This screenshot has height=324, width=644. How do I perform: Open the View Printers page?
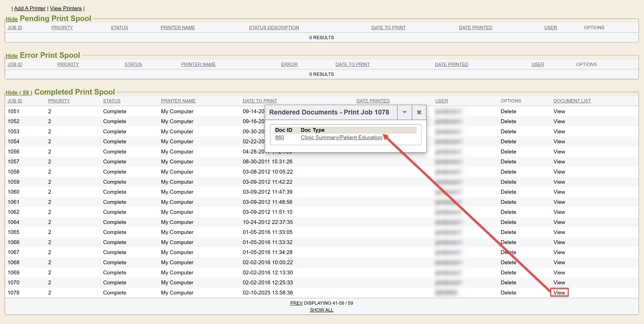(x=66, y=8)
